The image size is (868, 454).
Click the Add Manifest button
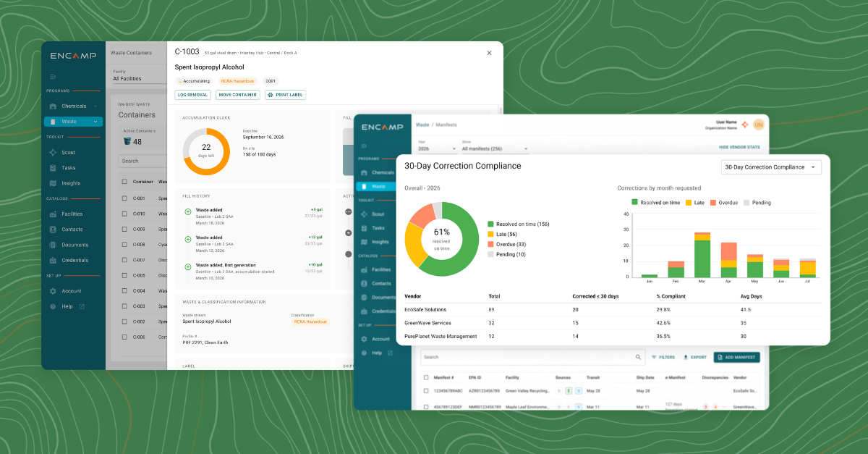click(x=736, y=357)
